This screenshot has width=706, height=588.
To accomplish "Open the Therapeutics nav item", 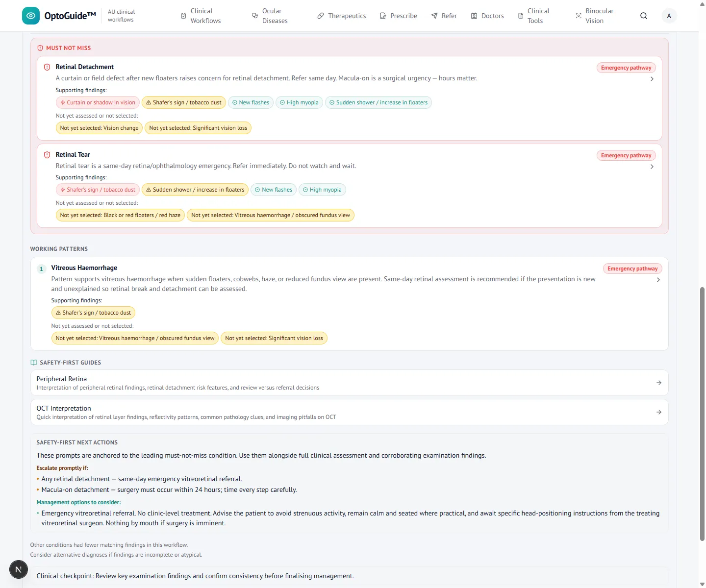I will 342,16.
